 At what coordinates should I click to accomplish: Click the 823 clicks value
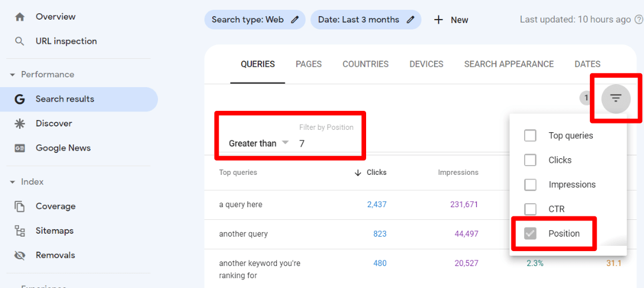click(380, 234)
